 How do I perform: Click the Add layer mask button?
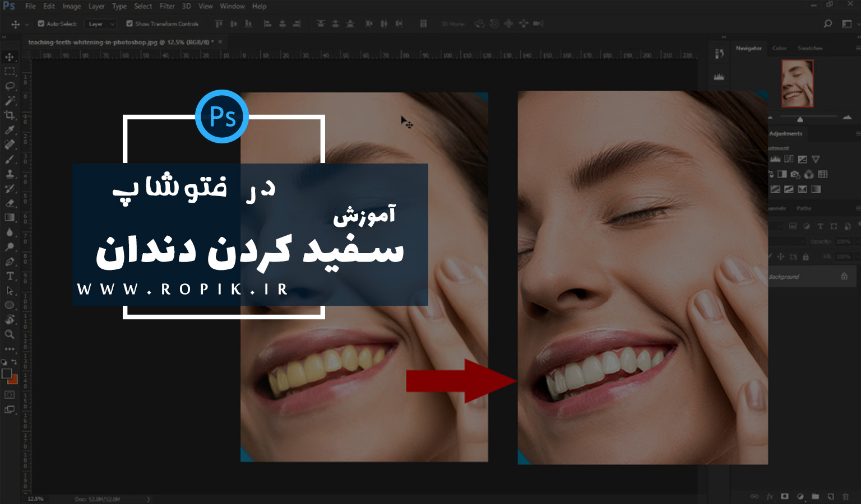click(x=785, y=496)
